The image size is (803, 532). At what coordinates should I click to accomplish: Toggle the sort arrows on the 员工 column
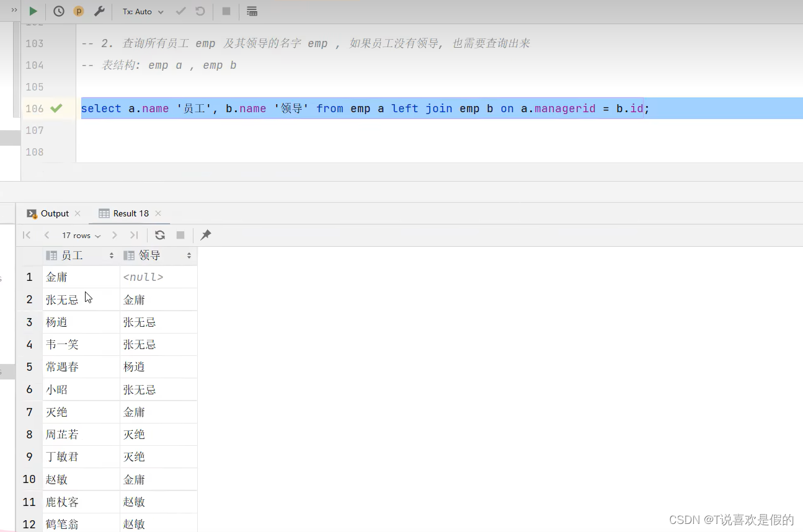(x=112, y=255)
